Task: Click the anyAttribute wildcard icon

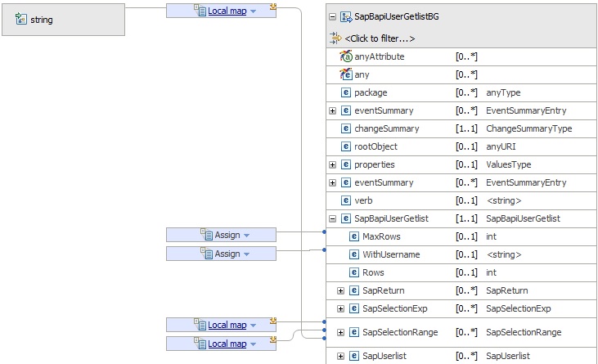Action: pyautogui.click(x=346, y=56)
